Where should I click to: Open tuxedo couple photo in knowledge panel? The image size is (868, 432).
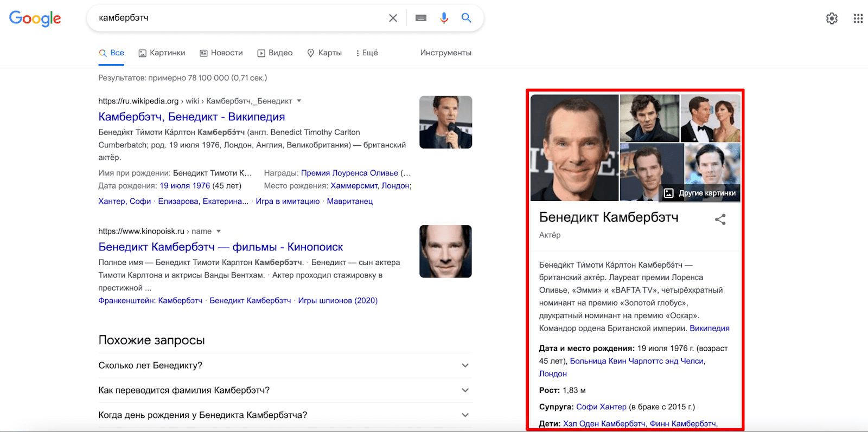click(x=710, y=118)
